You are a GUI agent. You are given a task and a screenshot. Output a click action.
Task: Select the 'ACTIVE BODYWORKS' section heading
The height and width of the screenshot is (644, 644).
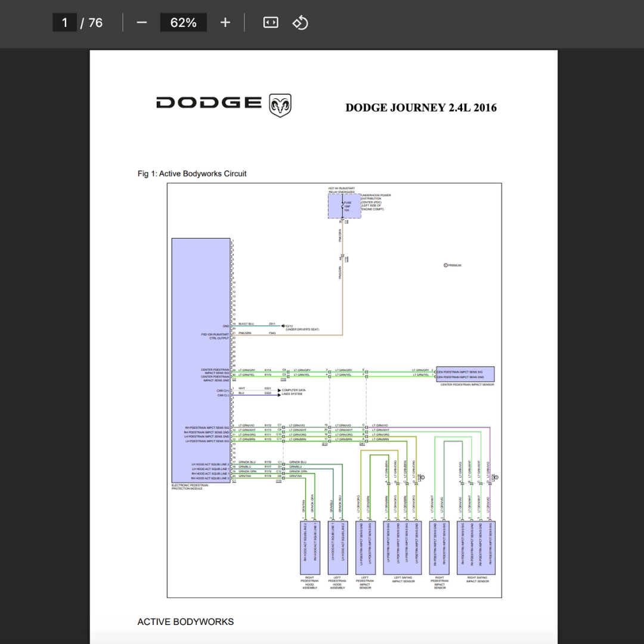click(x=185, y=622)
